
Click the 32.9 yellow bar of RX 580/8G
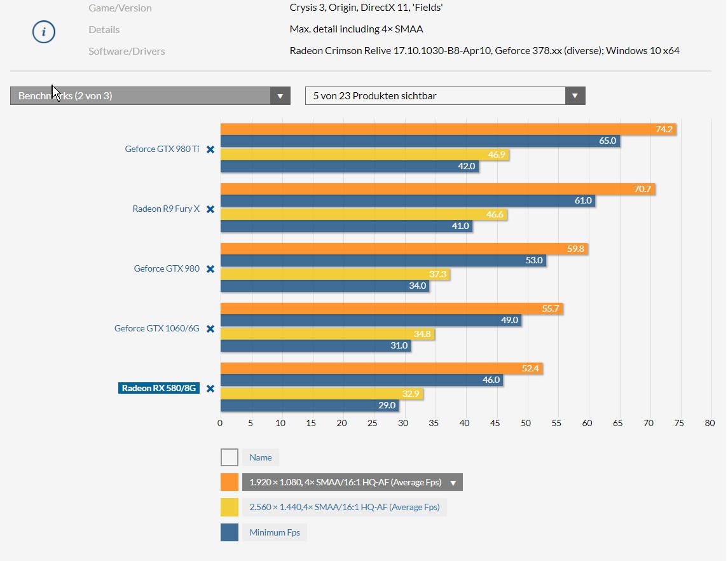point(322,394)
